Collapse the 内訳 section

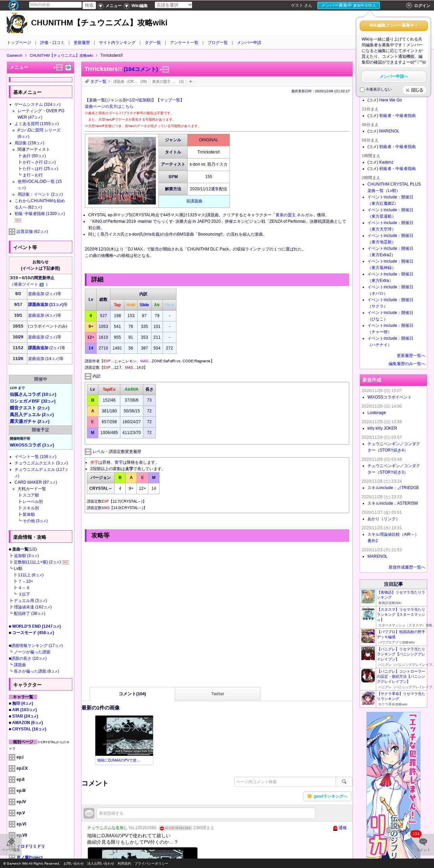pyautogui.click(x=88, y=377)
